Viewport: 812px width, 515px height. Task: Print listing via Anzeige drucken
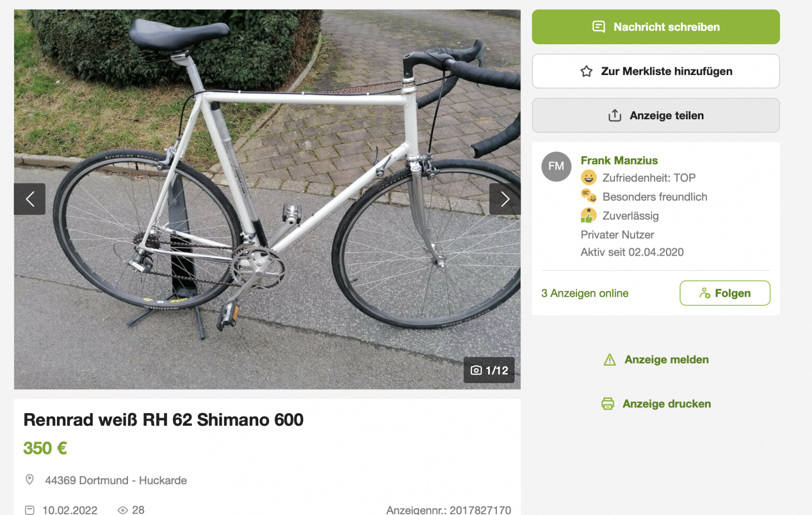pyautogui.click(x=666, y=404)
